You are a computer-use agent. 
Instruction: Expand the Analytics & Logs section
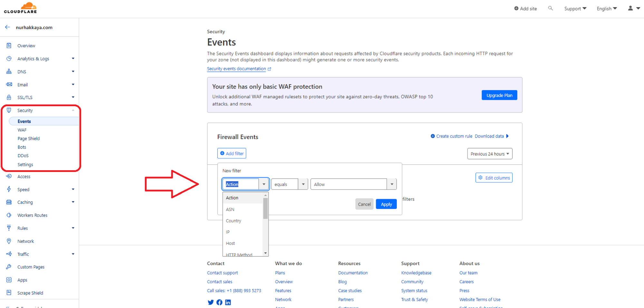tap(73, 58)
